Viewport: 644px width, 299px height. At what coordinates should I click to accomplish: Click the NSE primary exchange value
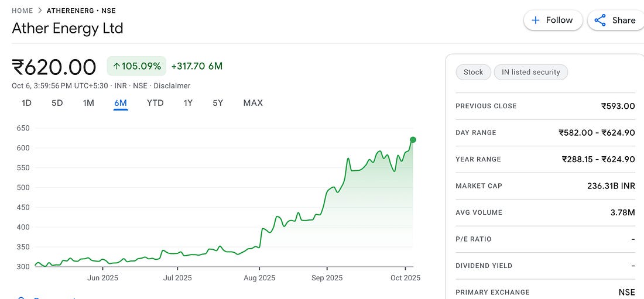click(x=627, y=293)
